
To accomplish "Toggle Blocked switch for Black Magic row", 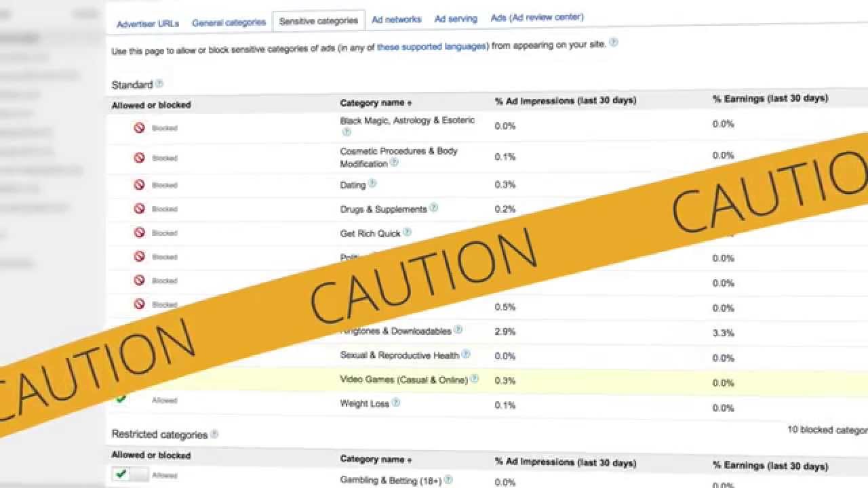I will [x=139, y=127].
